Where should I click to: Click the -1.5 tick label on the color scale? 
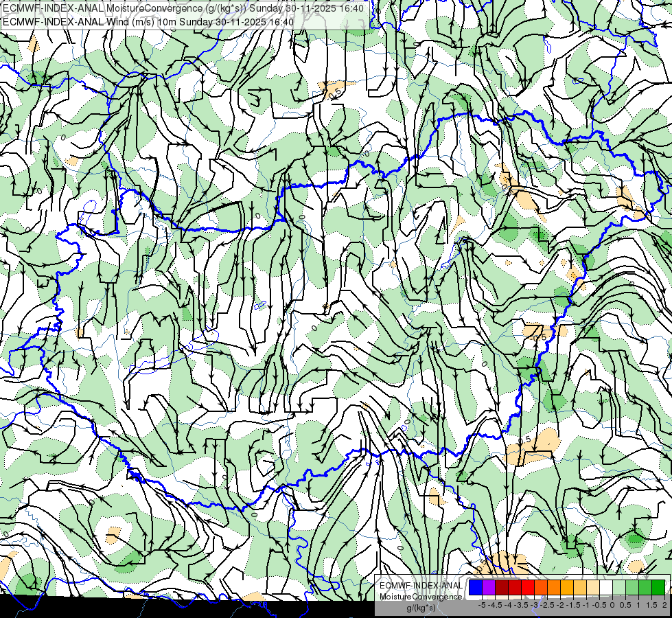tap(573, 605)
